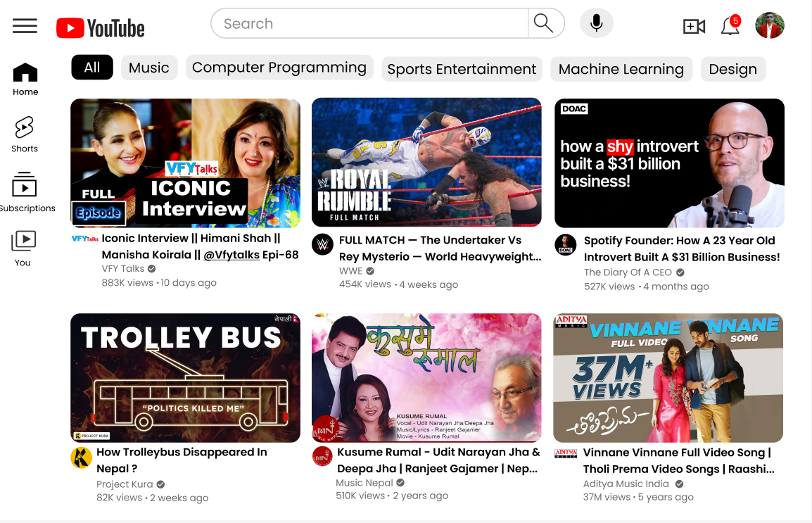Open the Kusume Rumal video thumbnail
Screen dimensions: 812x523
click(x=426, y=378)
